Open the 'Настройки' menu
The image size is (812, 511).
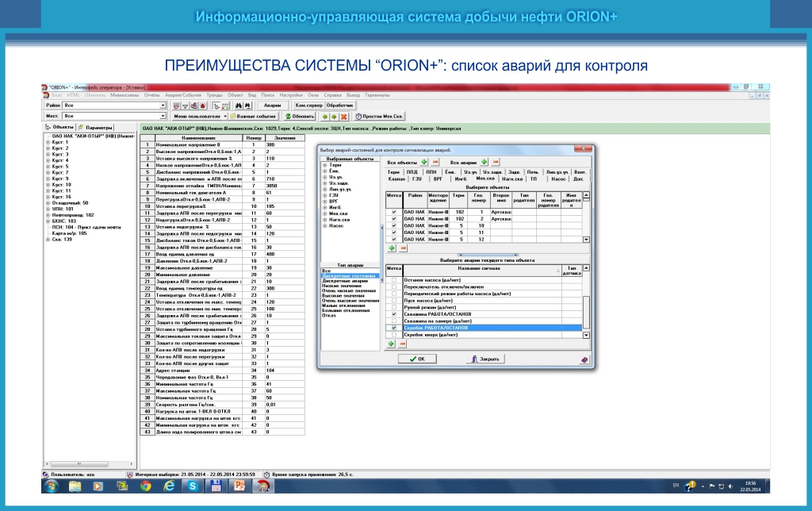click(x=291, y=95)
